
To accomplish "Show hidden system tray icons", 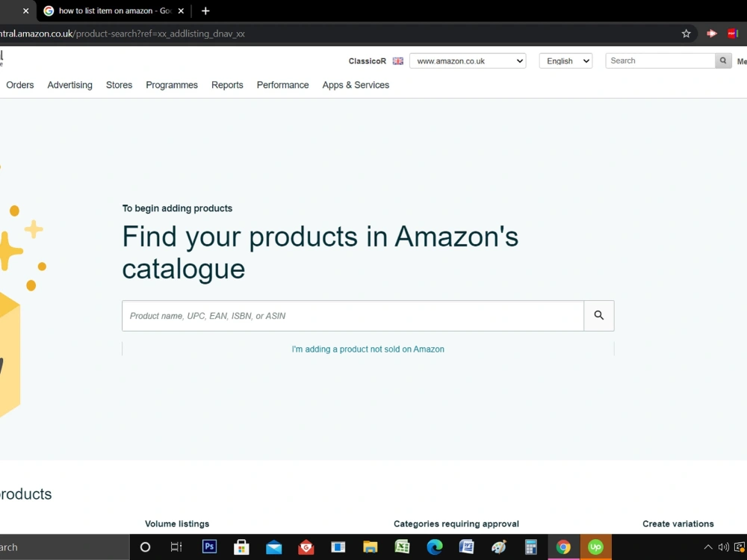I will coord(708,547).
